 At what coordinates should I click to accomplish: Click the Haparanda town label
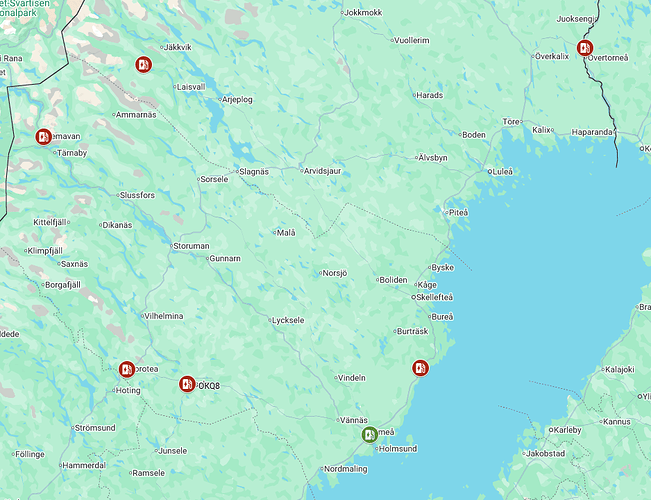click(x=592, y=132)
